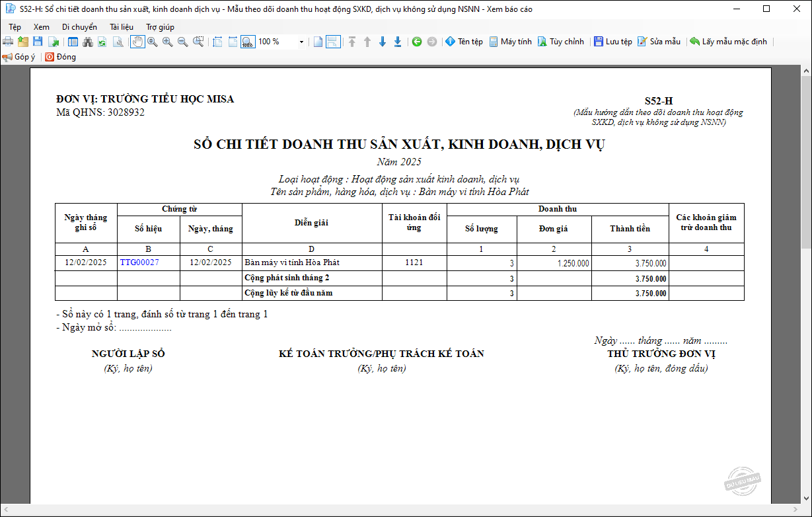Open voucher link TTG00027
The width and height of the screenshot is (812, 517).
coord(139,262)
